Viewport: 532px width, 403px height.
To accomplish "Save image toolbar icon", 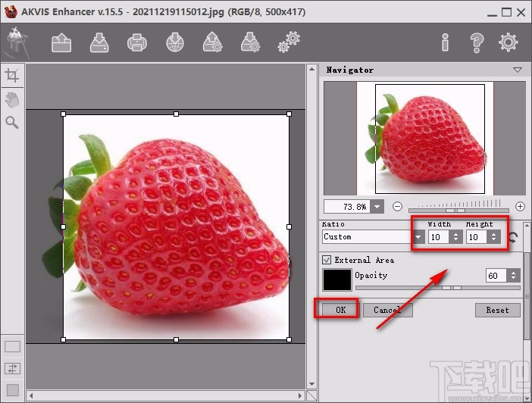I will click(99, 42).
